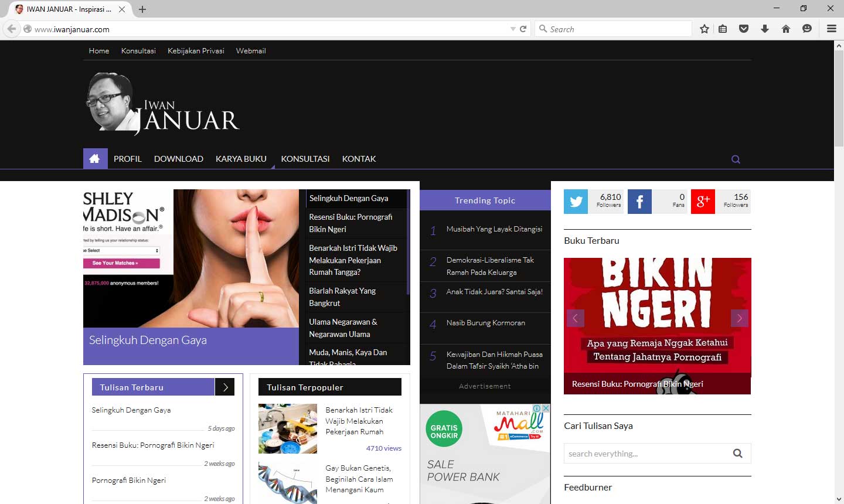The image size is (844, 504).
Task: Reload the page with the refresh icon
Action: coord(522,28)
